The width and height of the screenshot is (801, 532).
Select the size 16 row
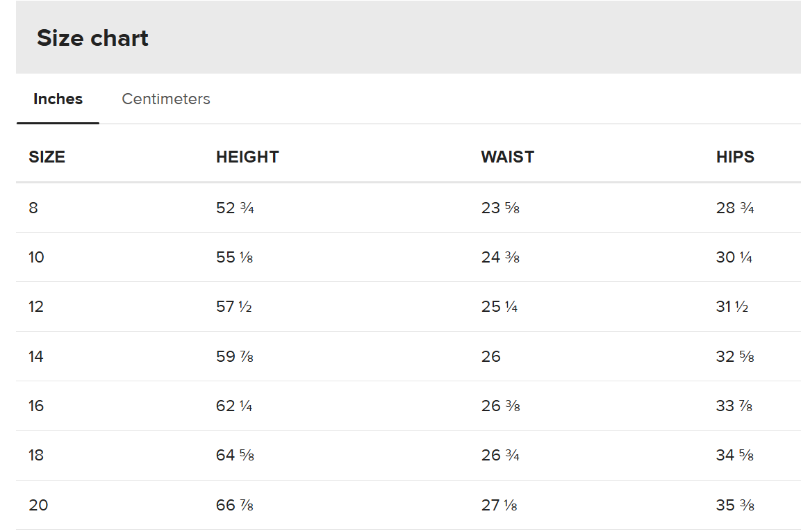pyautogui.click(x=408, y=406)
